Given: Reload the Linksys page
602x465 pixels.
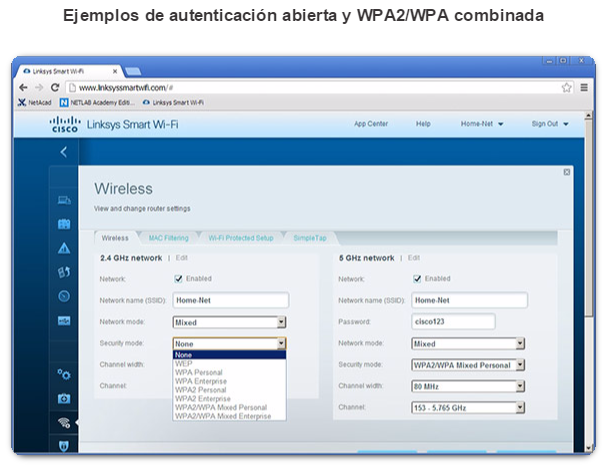Looking at the screenshot, I should 55,88.
